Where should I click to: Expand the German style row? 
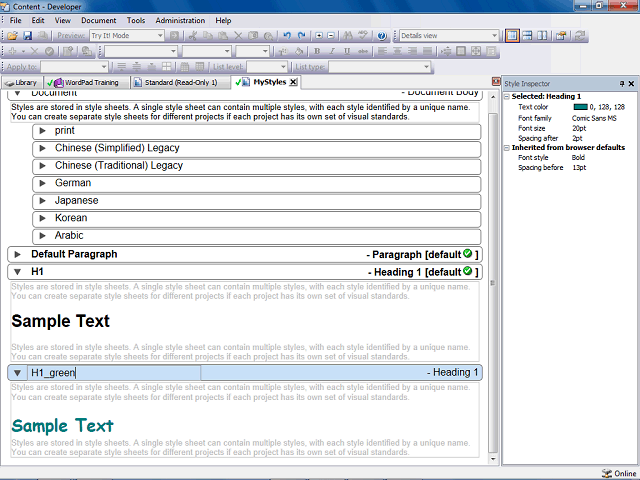[42, 183]
